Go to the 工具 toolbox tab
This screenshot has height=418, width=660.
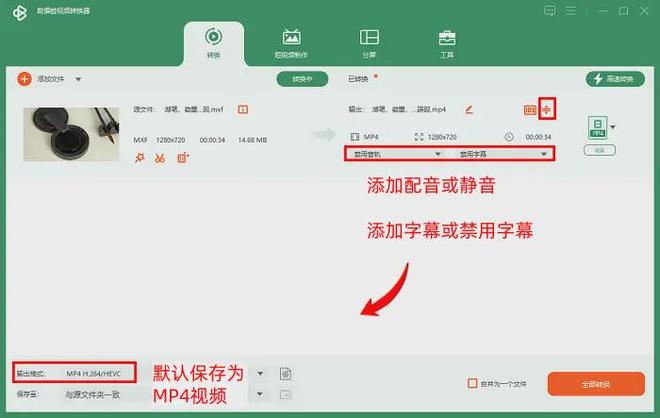447,43
